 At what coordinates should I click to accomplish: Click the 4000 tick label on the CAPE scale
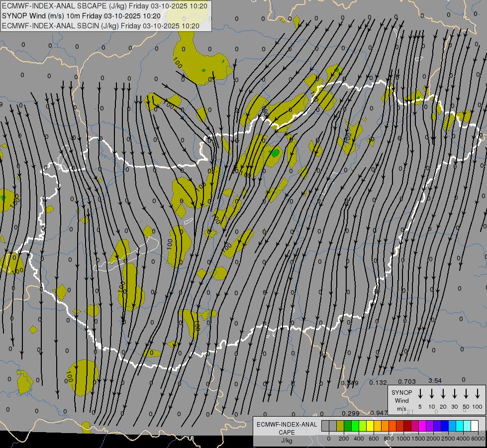pos(463,439)
